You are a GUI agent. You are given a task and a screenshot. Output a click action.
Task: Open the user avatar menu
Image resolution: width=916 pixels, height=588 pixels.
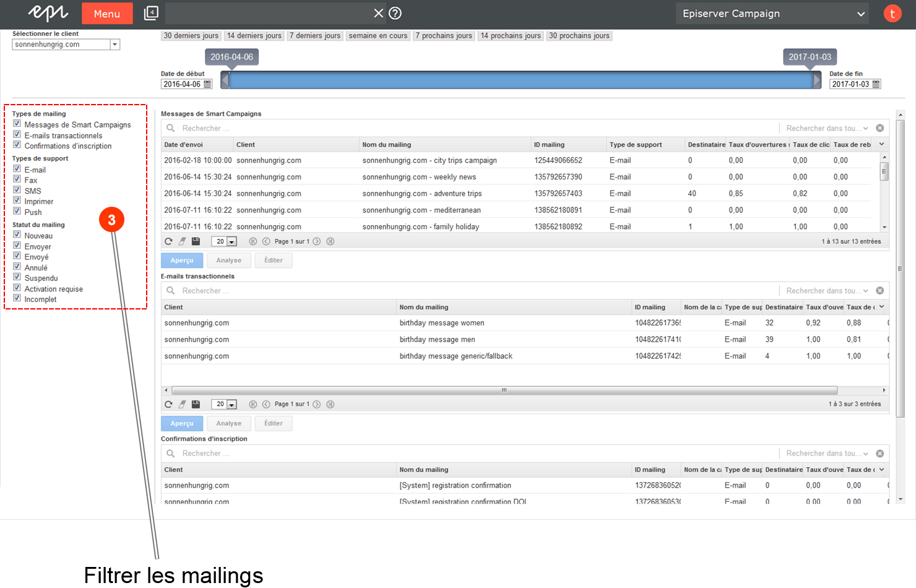892,13
